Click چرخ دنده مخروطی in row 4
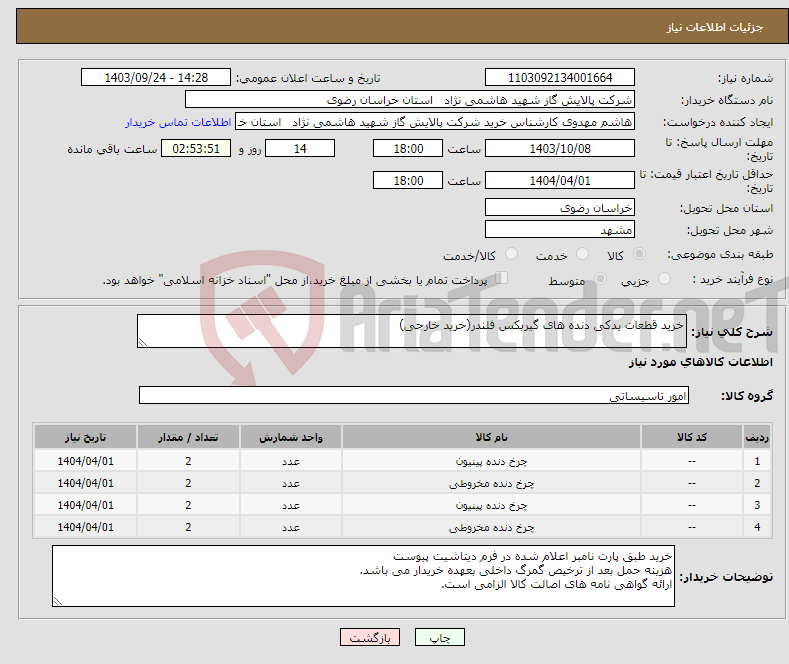This screenshot has width=789, height=664. 491,527
